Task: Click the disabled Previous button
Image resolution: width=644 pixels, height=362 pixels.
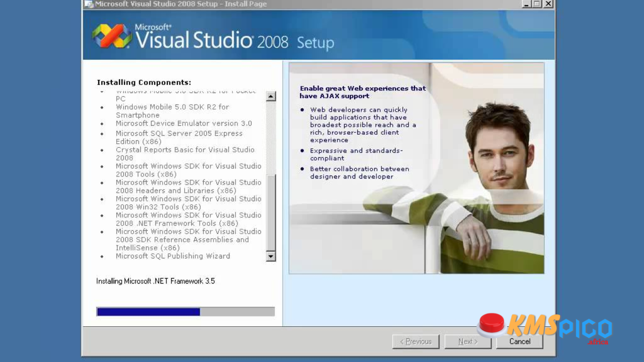Action: (416, 341)
